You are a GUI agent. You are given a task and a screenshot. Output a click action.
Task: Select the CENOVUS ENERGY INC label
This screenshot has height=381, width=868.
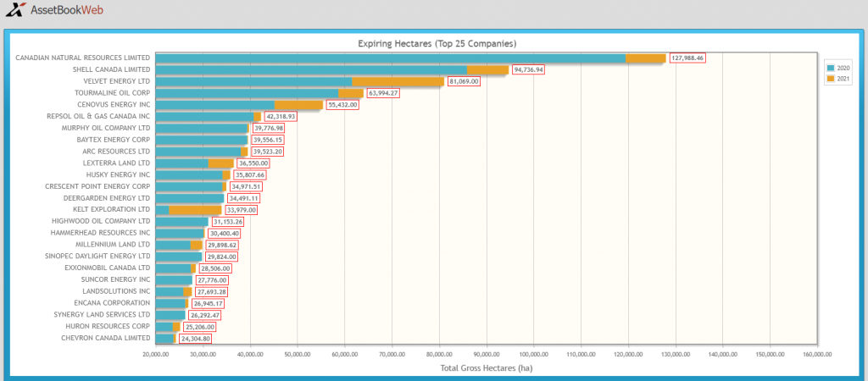(x=115, y=104)
